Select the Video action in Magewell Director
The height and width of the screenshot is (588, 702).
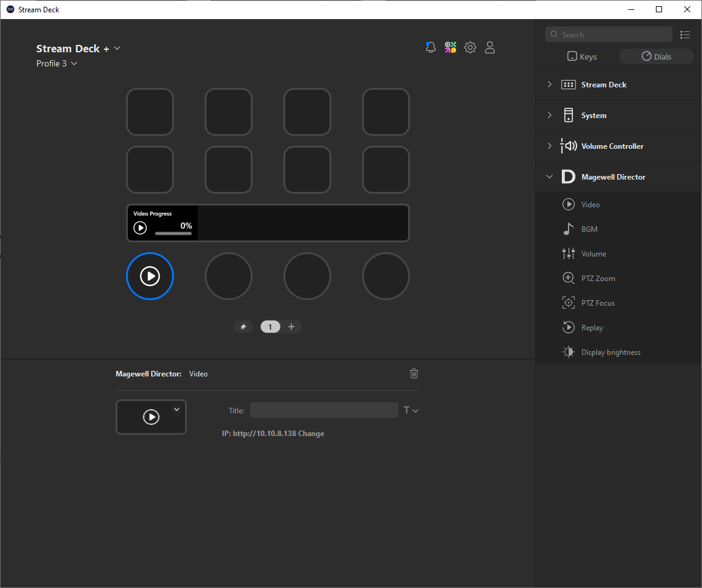coord(618,205)
